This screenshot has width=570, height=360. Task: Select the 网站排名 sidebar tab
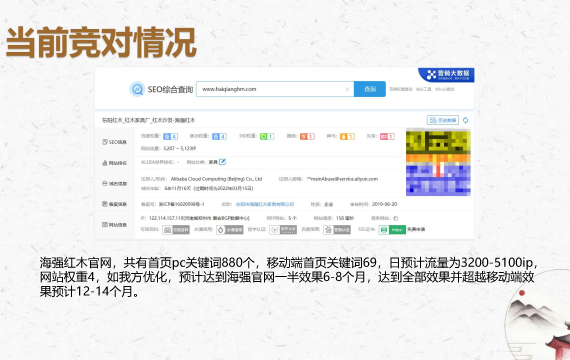click(x=115, y=163)
